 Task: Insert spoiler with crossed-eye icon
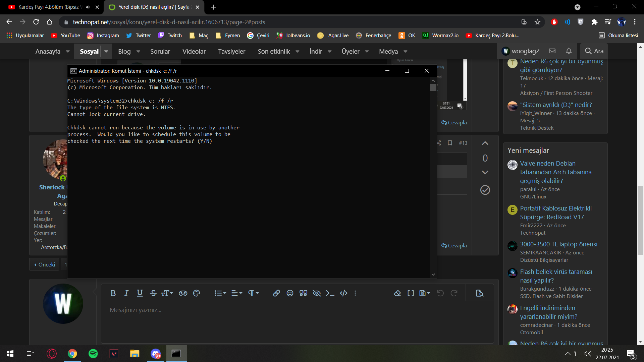317,293
